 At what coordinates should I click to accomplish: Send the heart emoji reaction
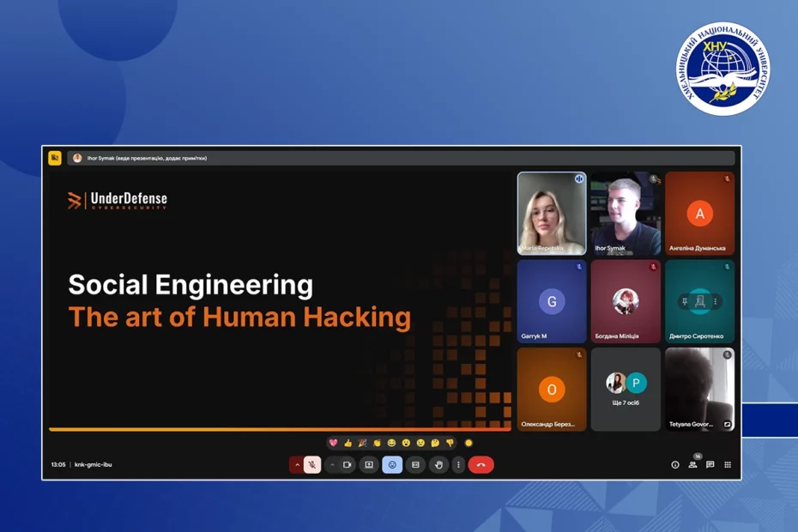pyautogui.click(x=334, y=444)
